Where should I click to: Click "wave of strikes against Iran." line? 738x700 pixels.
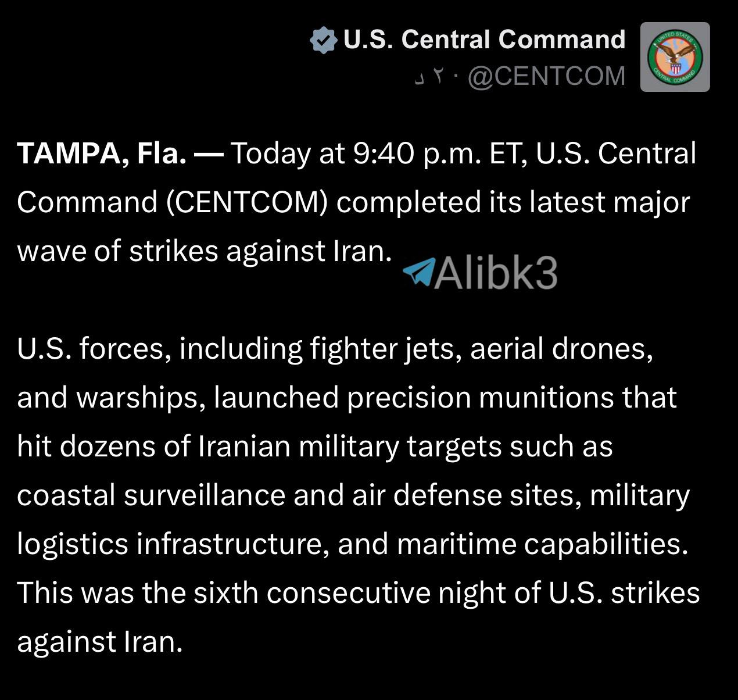coord(205,251)
